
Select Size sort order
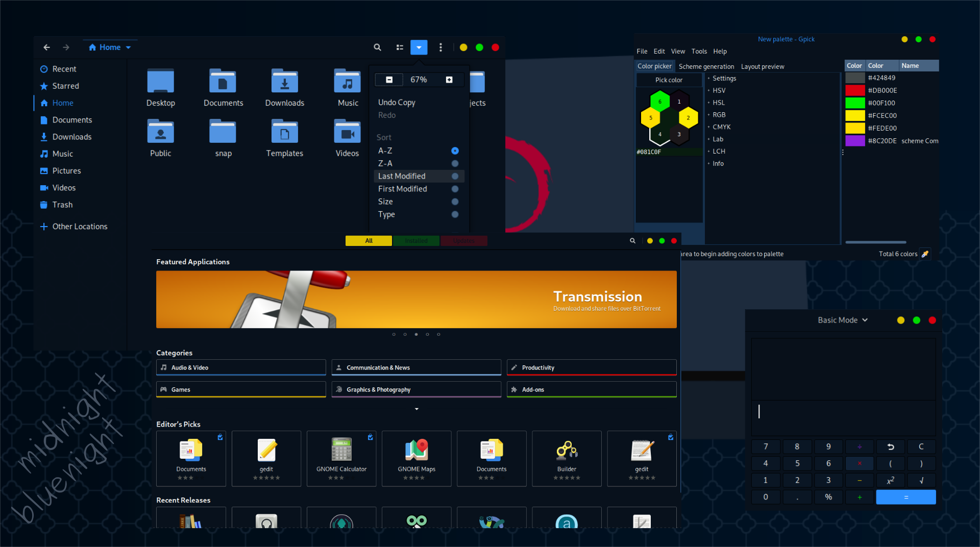tap(419, 202)
